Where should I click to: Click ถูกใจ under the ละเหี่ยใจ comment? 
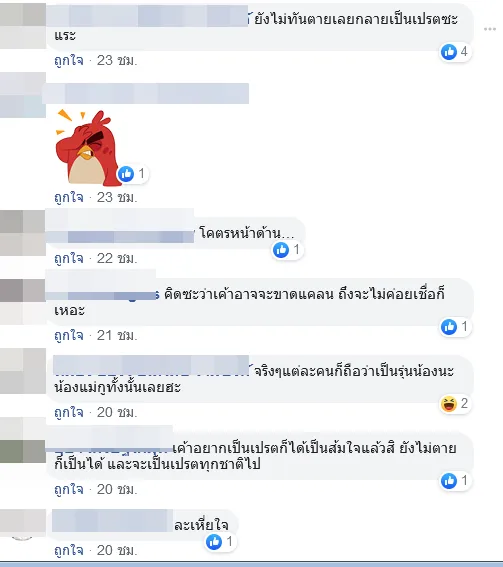(69, 551)
